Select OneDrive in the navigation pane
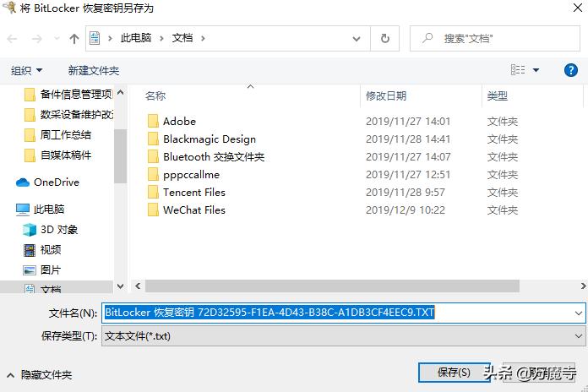The height and width of the screenshot is (392, 588). (47, 182)
